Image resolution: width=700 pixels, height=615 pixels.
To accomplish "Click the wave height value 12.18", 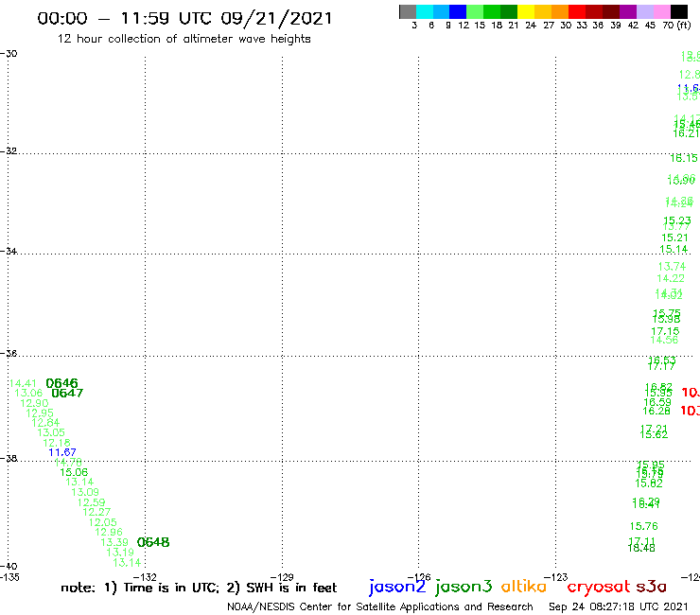I will coord(57,443).
